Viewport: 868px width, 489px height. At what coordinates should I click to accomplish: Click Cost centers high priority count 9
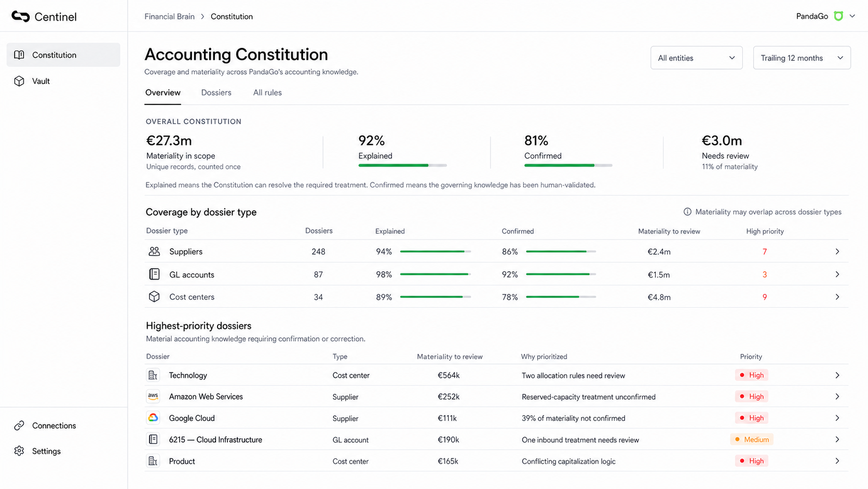pos(765,297)
